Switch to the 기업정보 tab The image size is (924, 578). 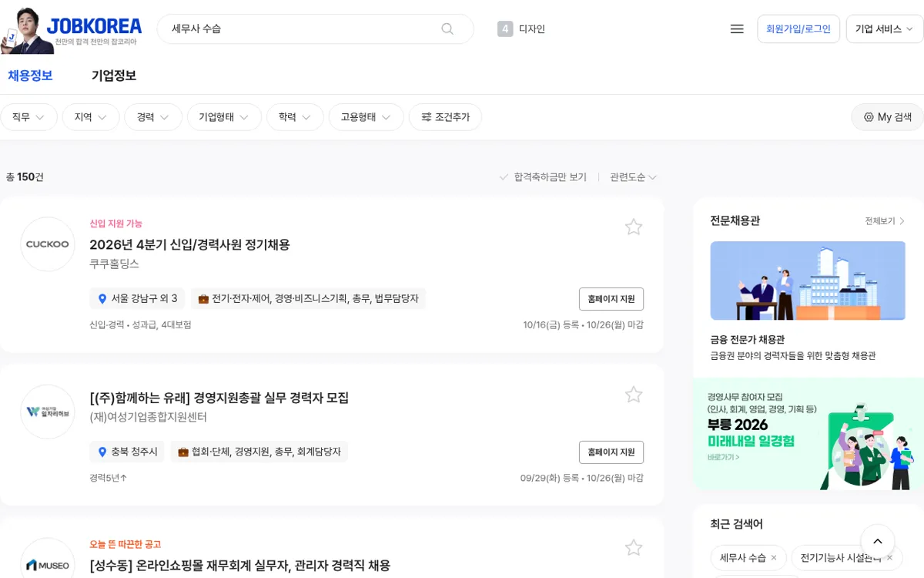[x=114, y=76]
